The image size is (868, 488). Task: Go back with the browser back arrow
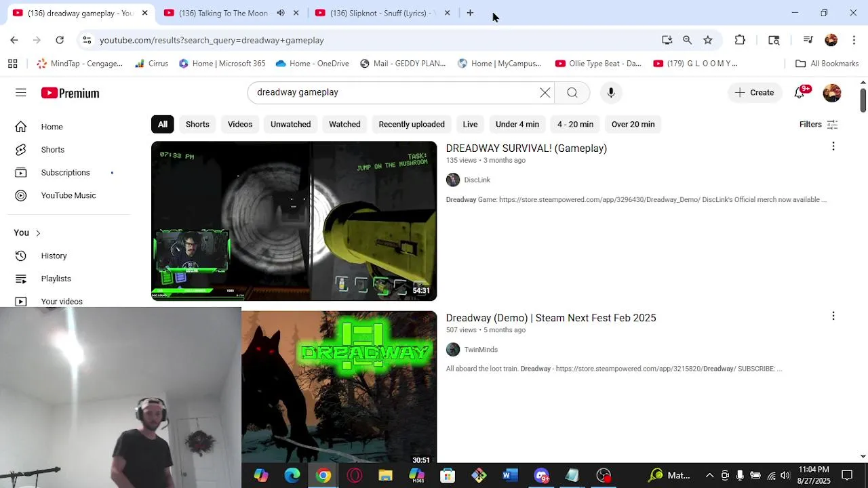(14, 40)
